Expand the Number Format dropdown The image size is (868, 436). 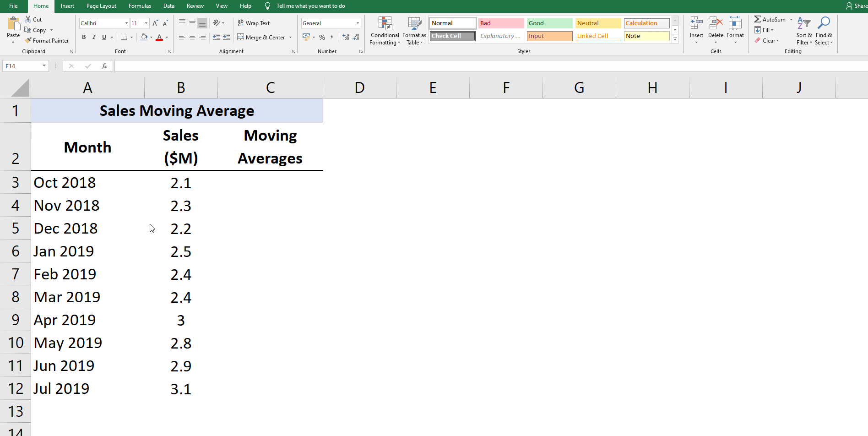pos(358,22)
